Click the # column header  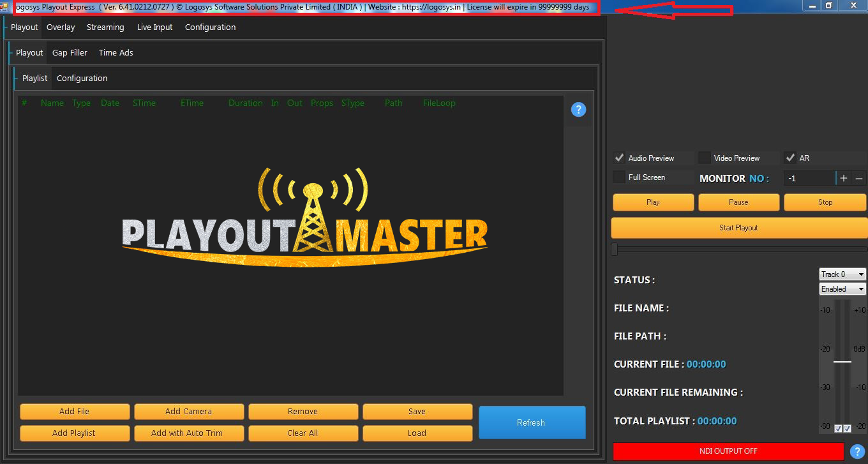(24, 103)
